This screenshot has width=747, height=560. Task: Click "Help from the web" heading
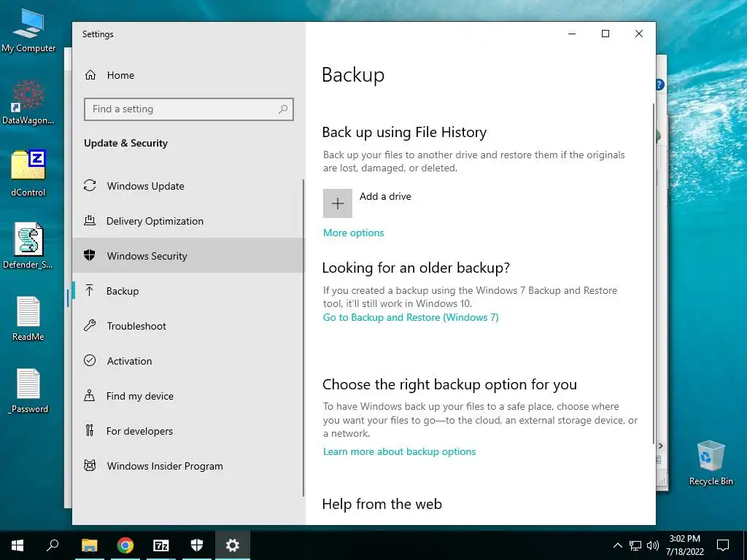[382, 504]
